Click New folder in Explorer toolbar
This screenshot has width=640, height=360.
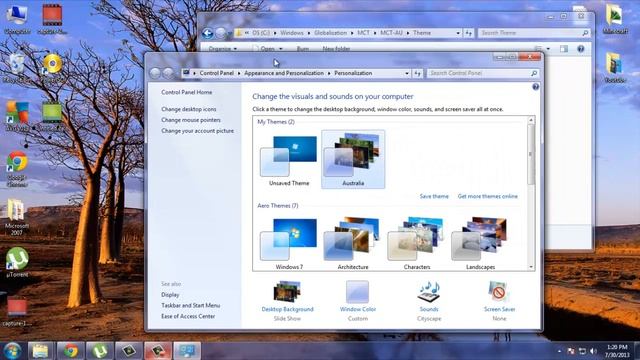tap(336, 49)
